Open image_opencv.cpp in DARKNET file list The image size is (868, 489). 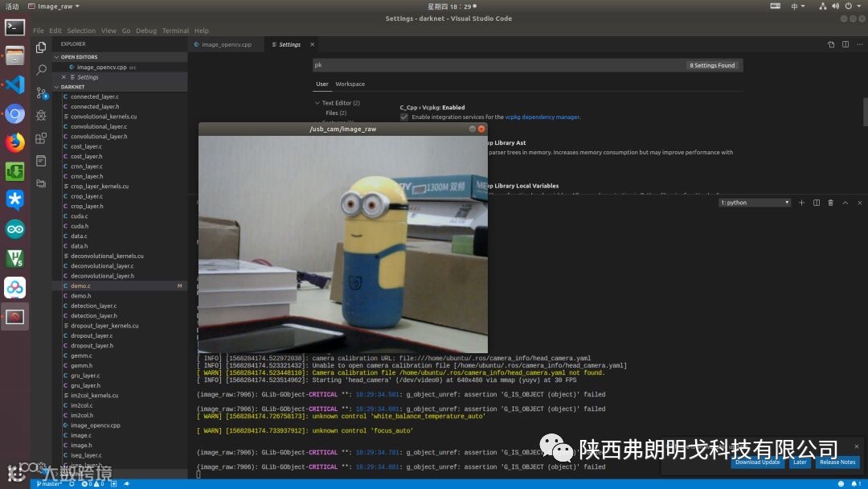tap(95, 425)
